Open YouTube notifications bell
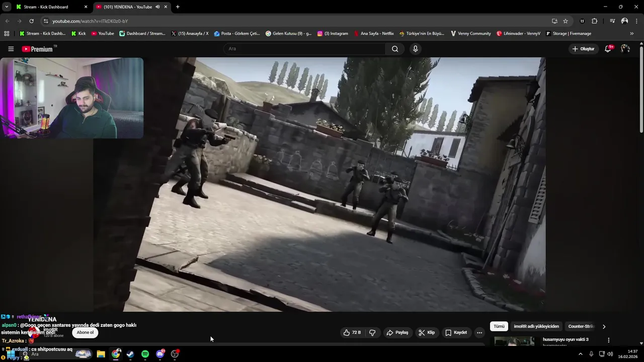The image size is (644, 362). pyautogui.click(x=608, y=49)
